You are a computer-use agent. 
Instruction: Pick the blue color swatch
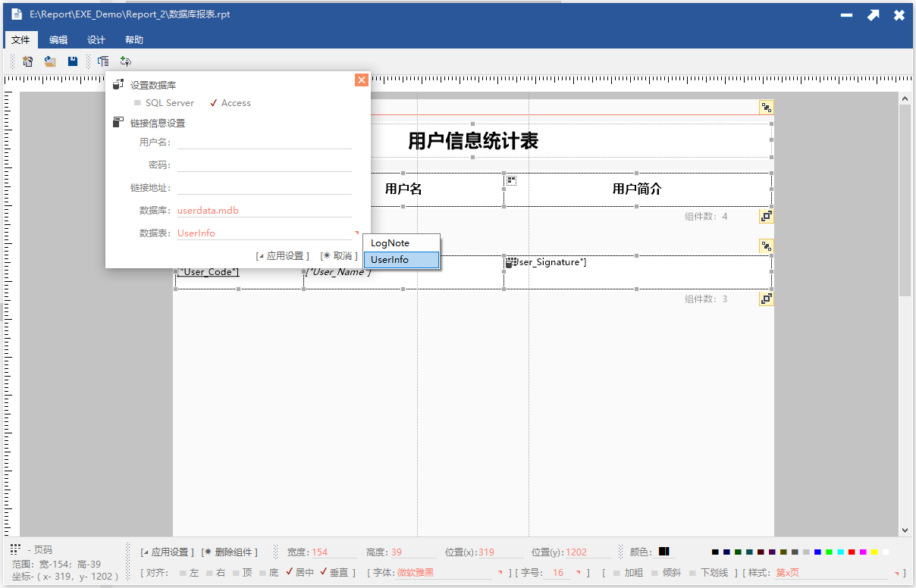(x=817, y=552)
